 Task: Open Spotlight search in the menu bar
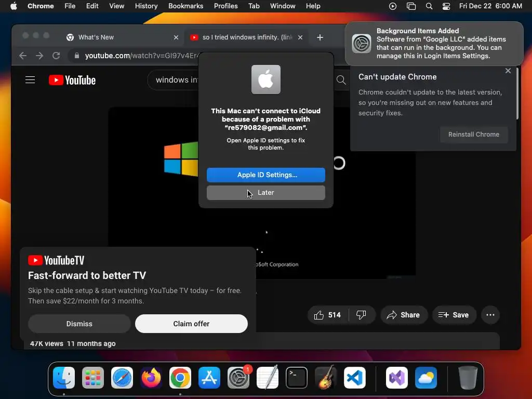(429, 6)
